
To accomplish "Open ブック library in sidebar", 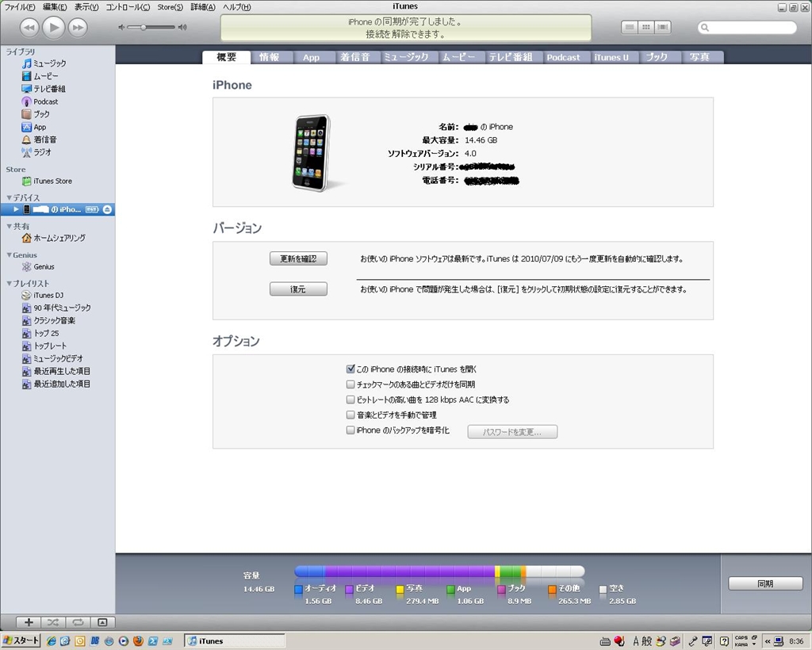I will (x=36, y=114).
